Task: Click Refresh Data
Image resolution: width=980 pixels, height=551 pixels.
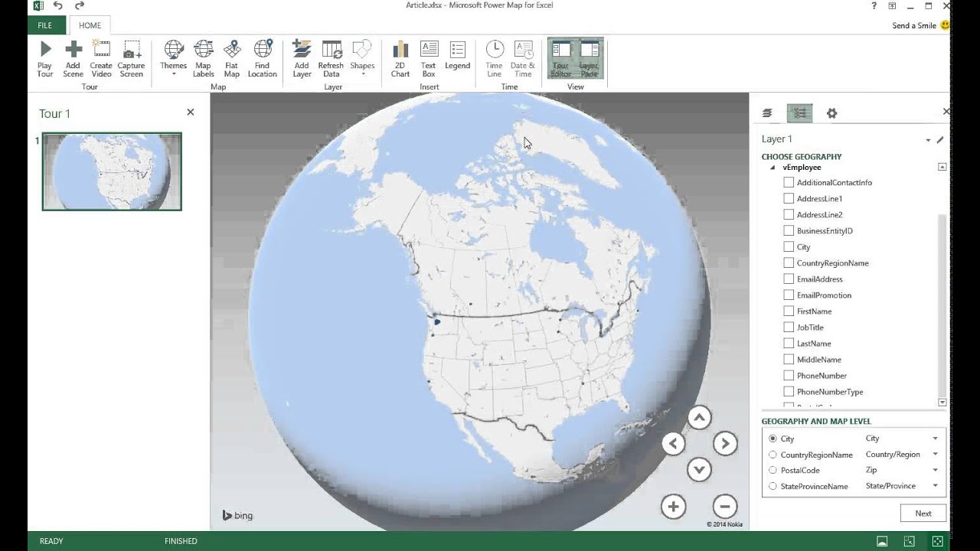Action: point(331,59)
